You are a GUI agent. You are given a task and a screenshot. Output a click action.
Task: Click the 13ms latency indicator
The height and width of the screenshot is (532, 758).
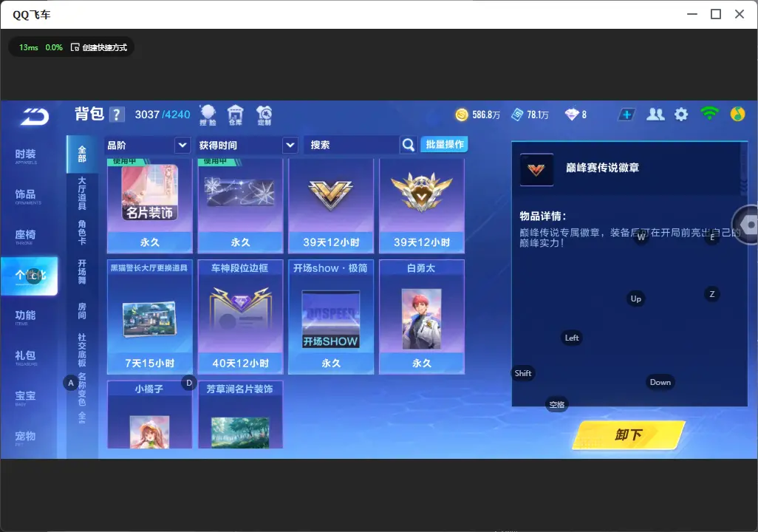[29, 47]
